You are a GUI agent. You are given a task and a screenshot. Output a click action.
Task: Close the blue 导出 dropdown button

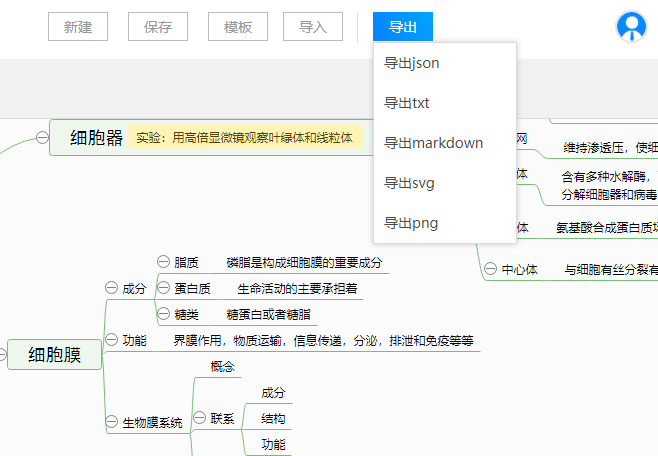coord(403,27)
